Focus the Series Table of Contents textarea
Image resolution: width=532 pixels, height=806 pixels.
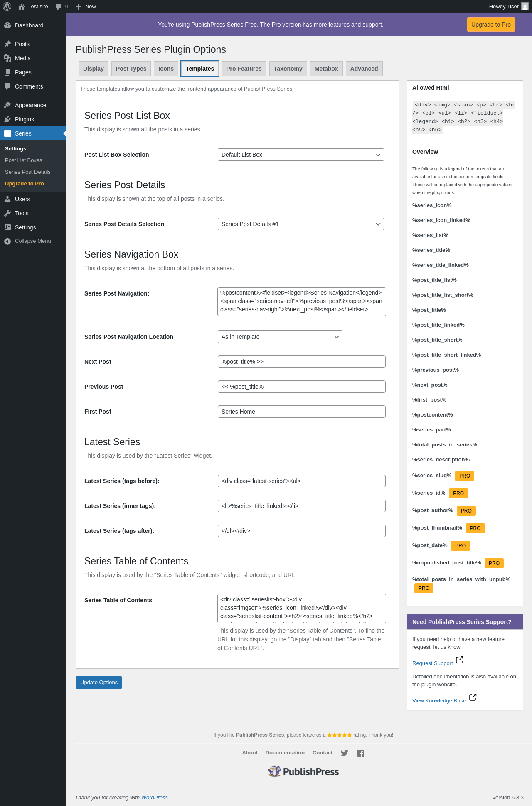(x=302, y=609)
